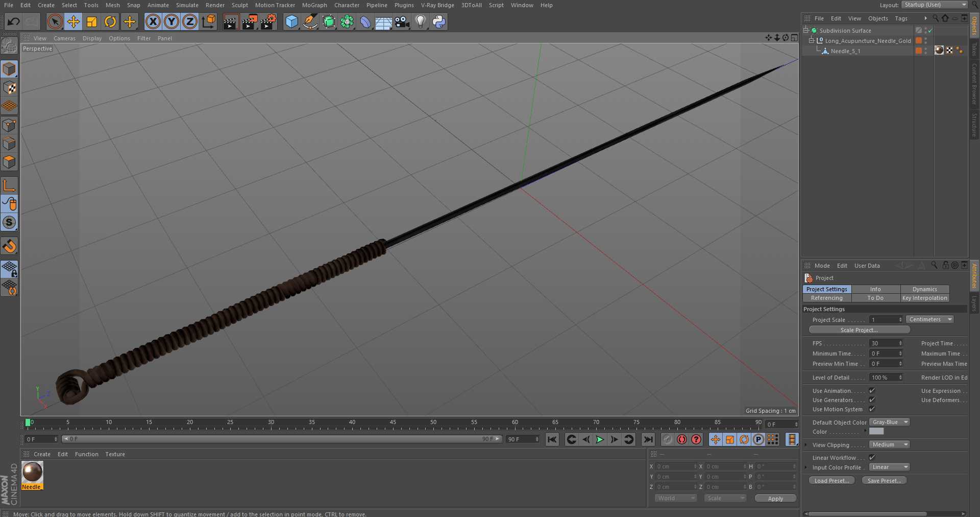Toggle Use Generators checkbox
The image size is (980, 517).
point(872,400)
